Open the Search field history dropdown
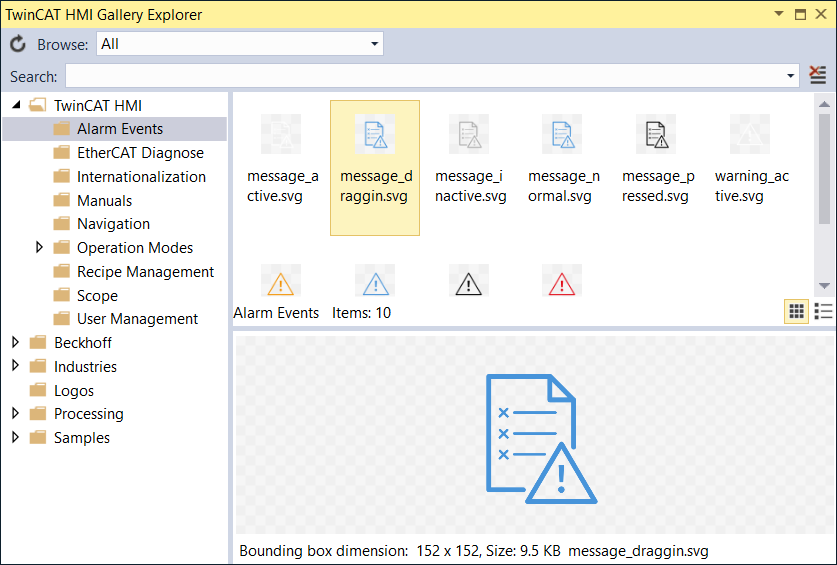Screen dimensions: 837x565 [x=790, y=76]
